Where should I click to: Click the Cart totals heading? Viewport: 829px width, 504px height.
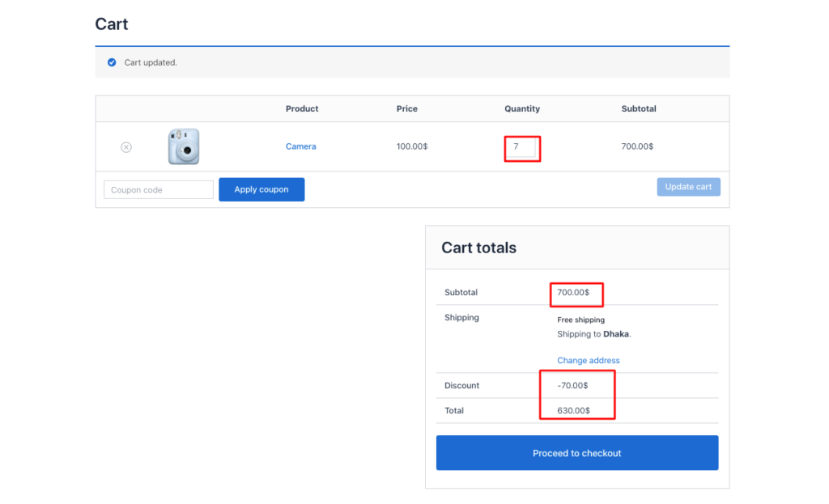pos(478,248)
